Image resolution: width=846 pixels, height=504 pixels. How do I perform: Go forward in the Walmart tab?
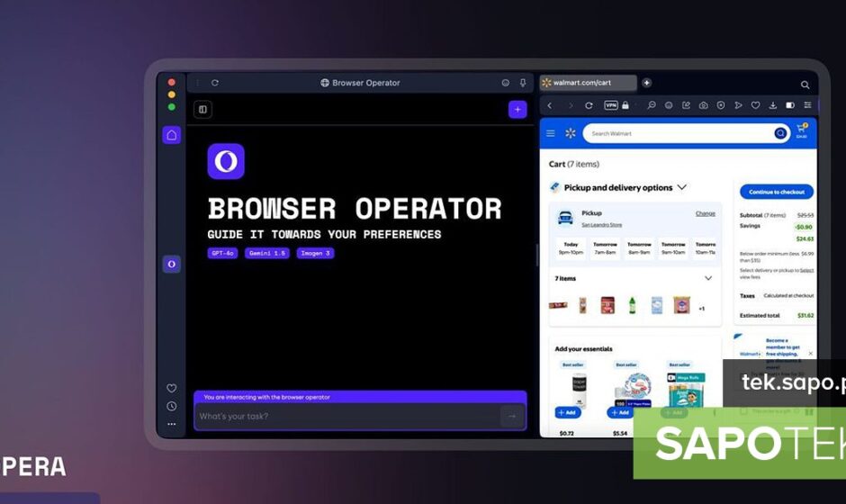tap(571, 106)
